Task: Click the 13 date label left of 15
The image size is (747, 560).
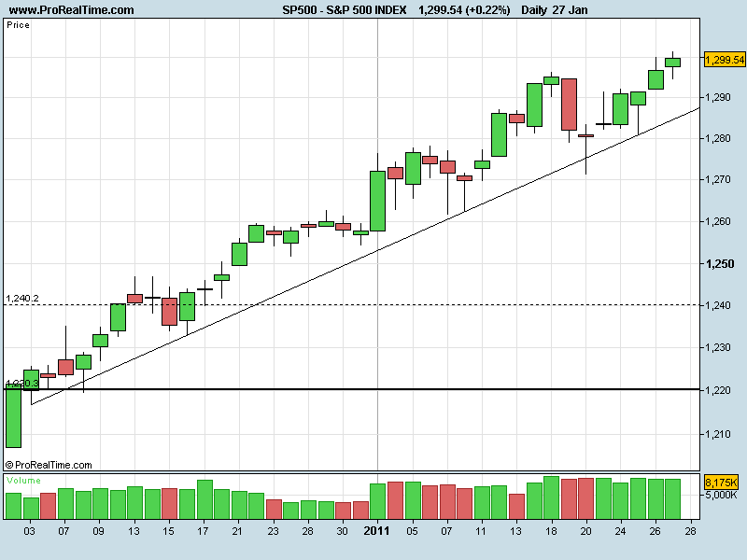Action: pyautogui.click(x=134, y=531)
